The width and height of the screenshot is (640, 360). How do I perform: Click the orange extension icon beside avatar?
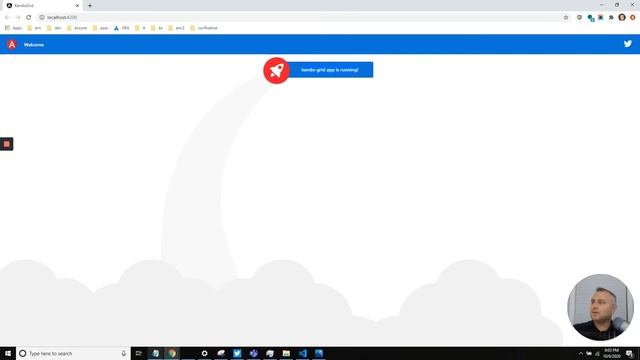633,17
